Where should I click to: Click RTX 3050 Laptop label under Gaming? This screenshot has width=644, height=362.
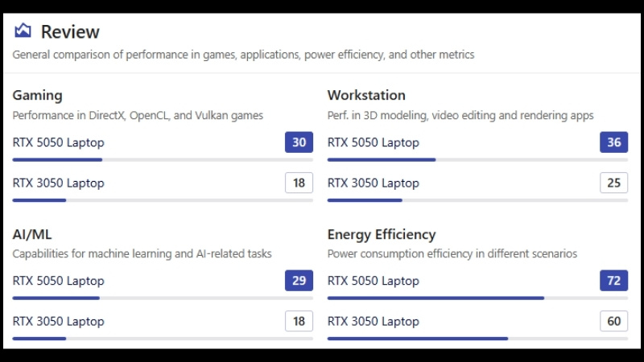(x=58, y=183)
